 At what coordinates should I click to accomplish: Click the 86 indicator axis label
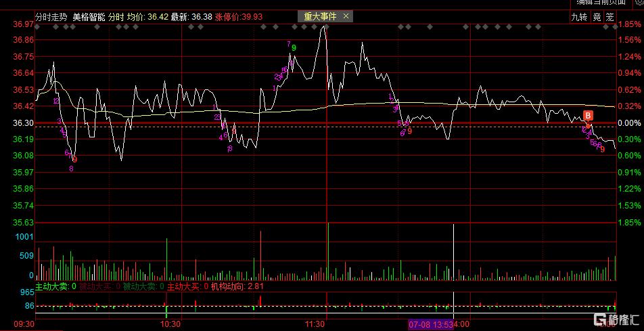[x=29, y=306]
